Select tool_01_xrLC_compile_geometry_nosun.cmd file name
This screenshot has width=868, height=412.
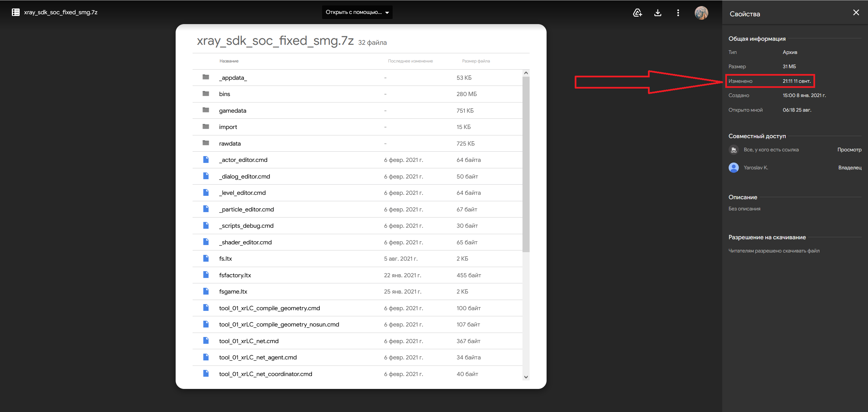pyautogui.click(x=279, y=324)
